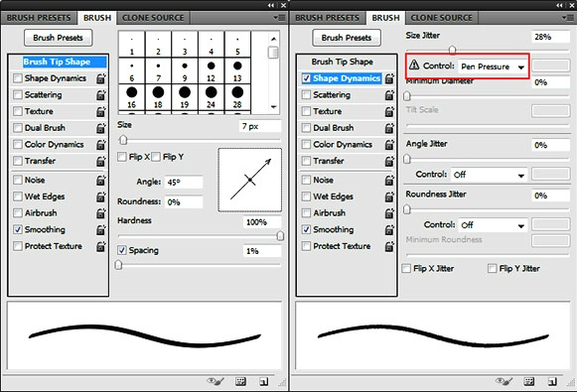Toggle Transfer lock in right panel
Viewport: 577px width, 392px height.
coord(389,161)
